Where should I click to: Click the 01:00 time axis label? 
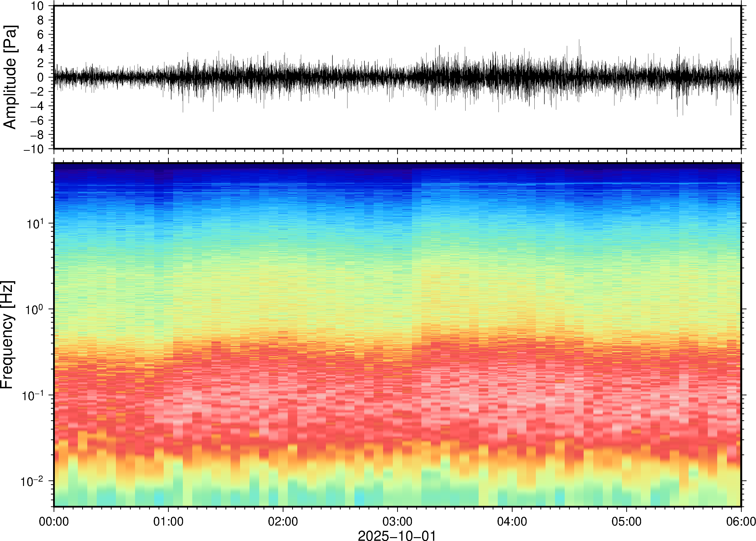pyautogui.click(x=168, y=521)
